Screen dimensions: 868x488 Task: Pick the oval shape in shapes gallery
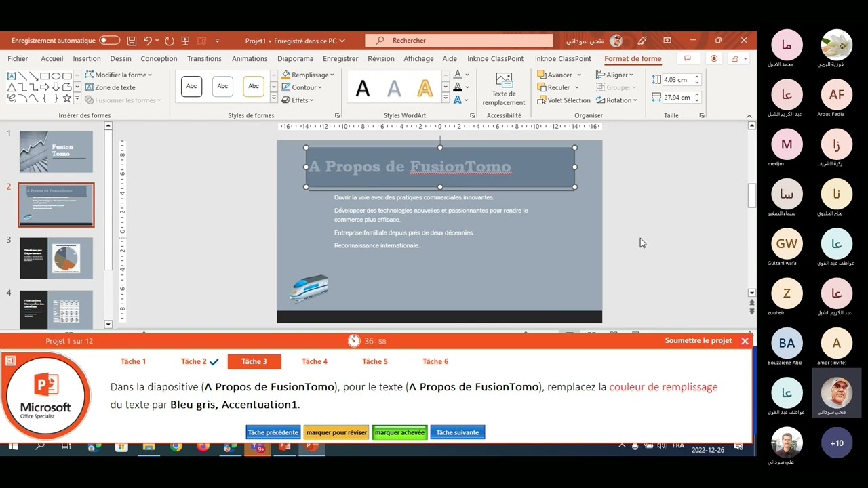[x=56, y=76]
